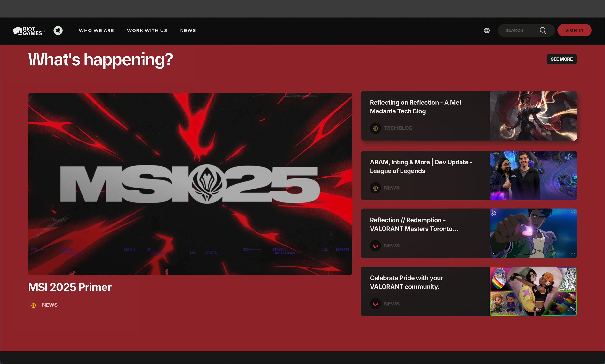Click League icon on ARAM Dev Update card
The image size is (605, 364).
[x=375, y=188]
